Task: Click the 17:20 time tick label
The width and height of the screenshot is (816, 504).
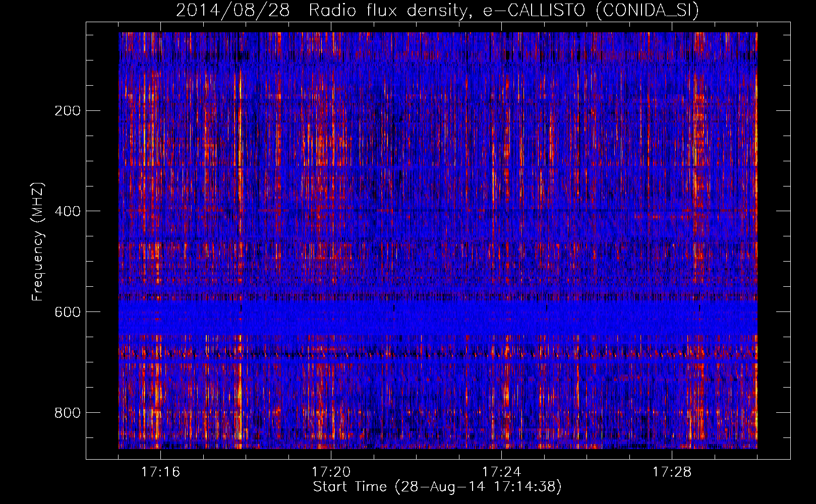Action: [x=331, y=472]
